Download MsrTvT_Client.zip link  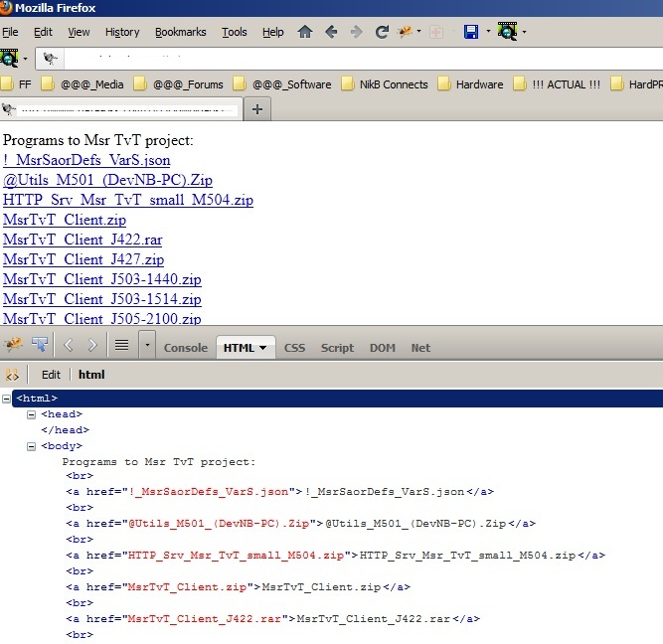tap(65, 220)
